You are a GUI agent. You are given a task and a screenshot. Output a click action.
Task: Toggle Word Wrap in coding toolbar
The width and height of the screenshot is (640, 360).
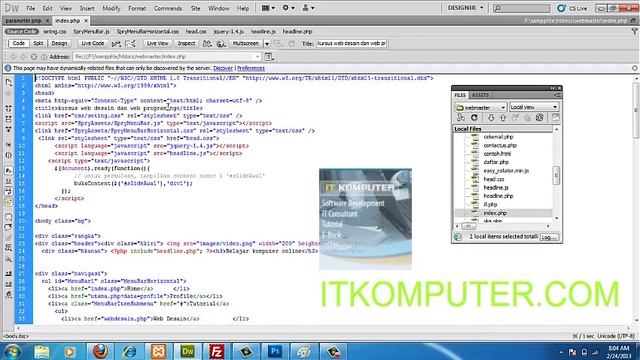pos(9,191)
